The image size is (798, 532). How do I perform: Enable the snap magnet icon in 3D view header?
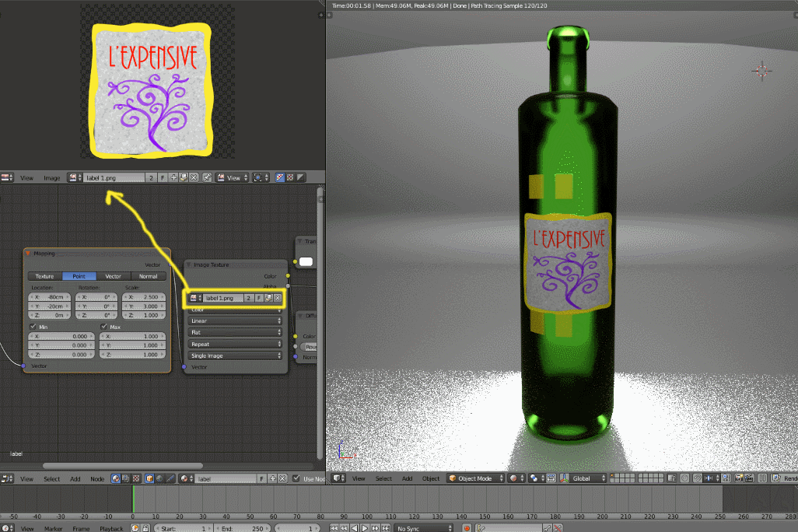[x=696, y=478]
